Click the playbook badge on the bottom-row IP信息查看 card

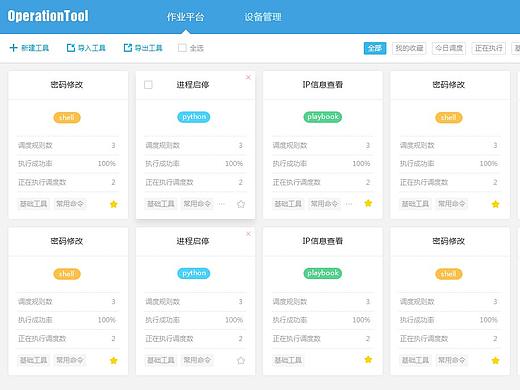pyautogui.click(x=323, y=273)
